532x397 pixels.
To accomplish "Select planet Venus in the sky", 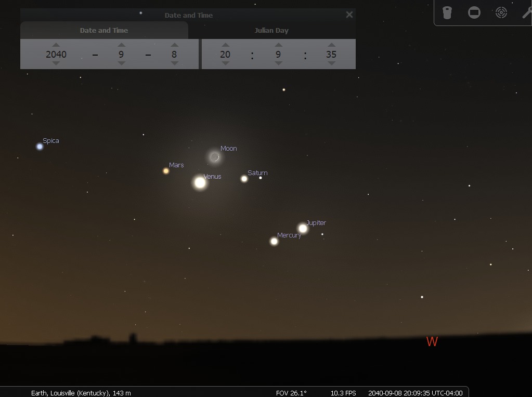I will (x=200, y=182).
